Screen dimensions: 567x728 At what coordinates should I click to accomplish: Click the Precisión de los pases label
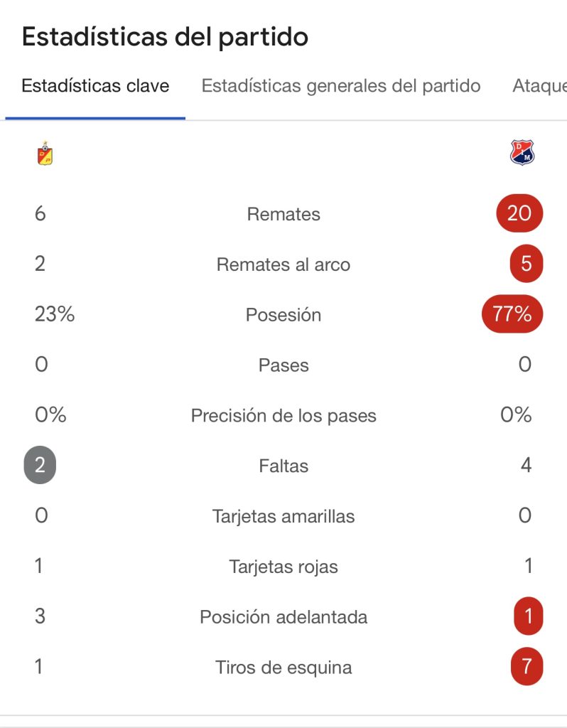pos(283,416)
